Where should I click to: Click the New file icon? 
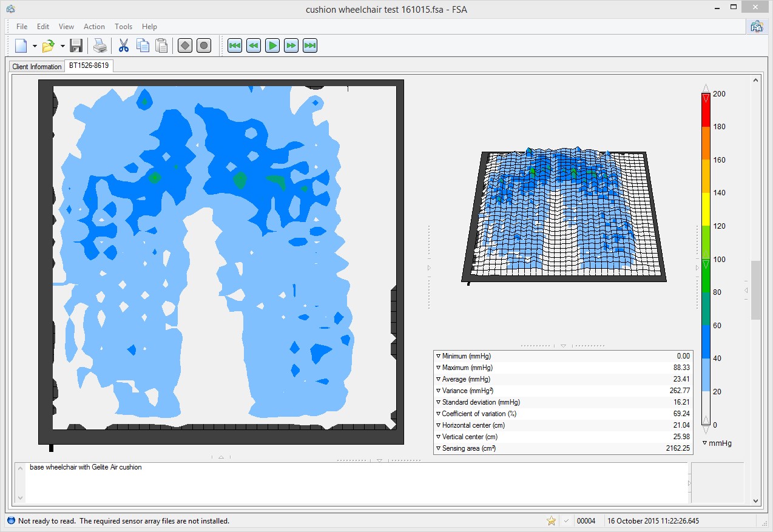21,45
